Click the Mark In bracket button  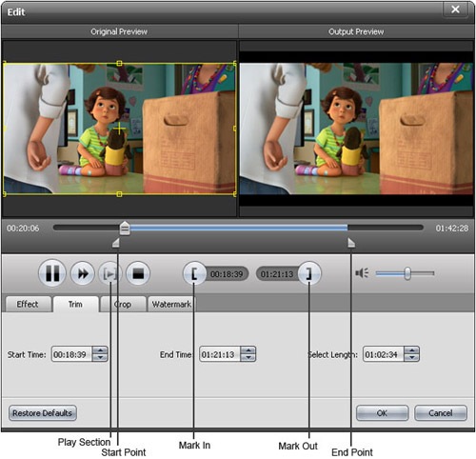(x=194, y=273)
